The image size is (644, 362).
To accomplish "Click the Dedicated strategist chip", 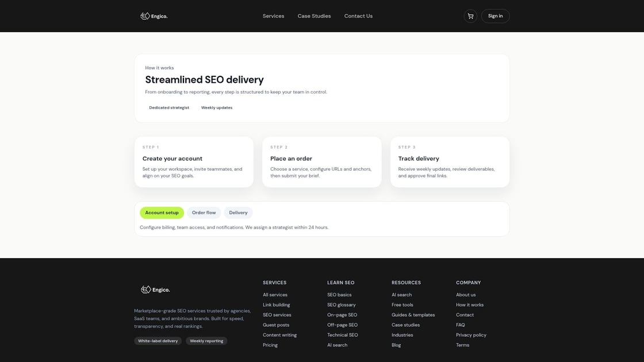I will [x=169, y=107].
